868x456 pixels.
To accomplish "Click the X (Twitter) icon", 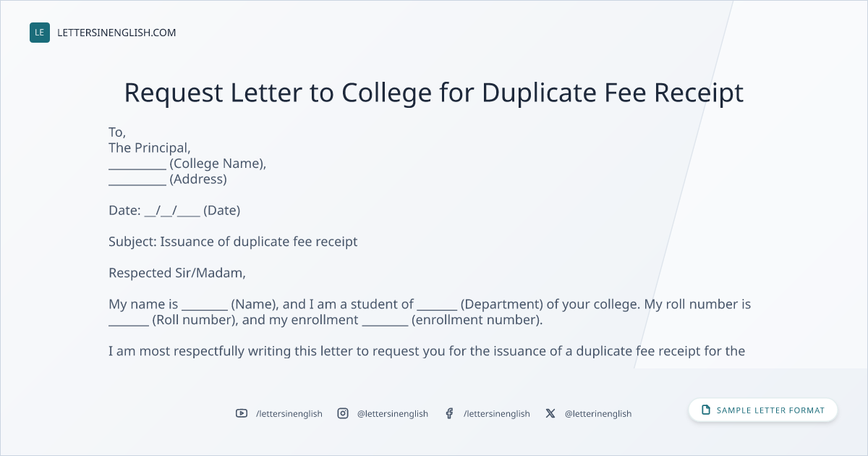I will click(x=550, y=413).
